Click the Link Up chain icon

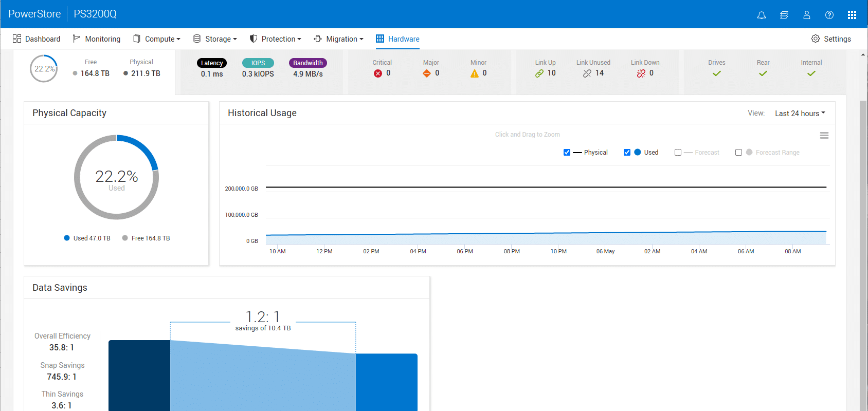pyautogui.click(x=539, y=73)
